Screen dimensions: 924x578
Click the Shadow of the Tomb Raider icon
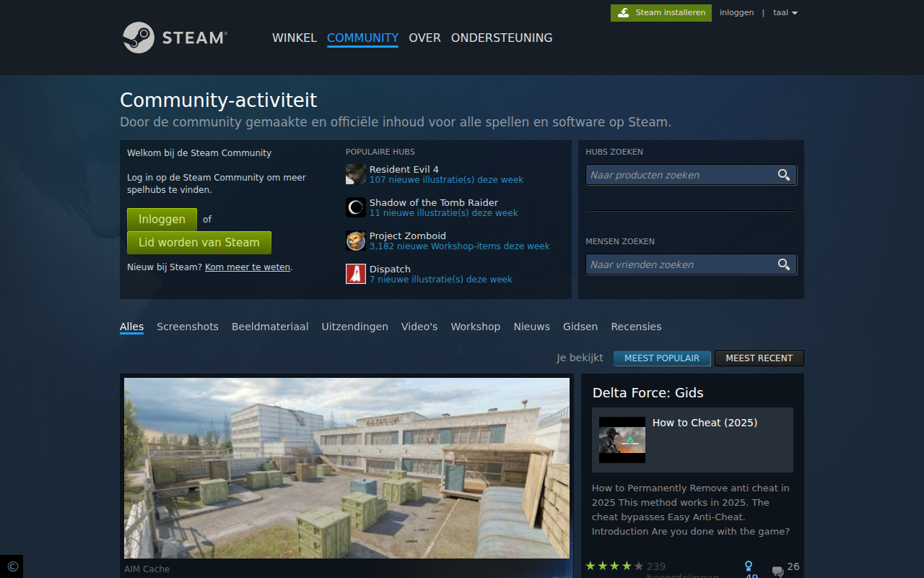click(356, 207)
